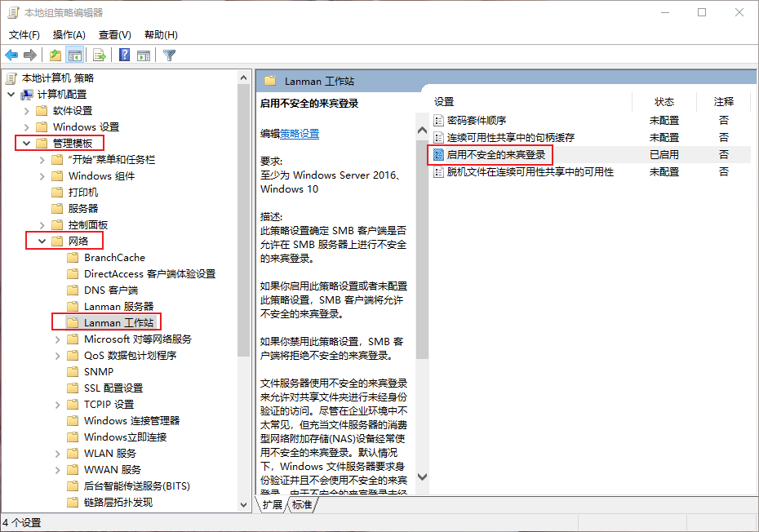Expand the Windows 设置 node

click(x=27, y=127)
